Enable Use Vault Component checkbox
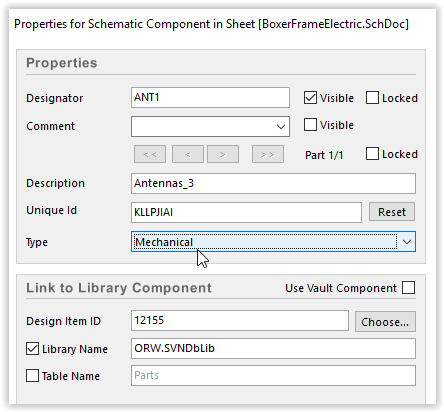 pos(408,288)
